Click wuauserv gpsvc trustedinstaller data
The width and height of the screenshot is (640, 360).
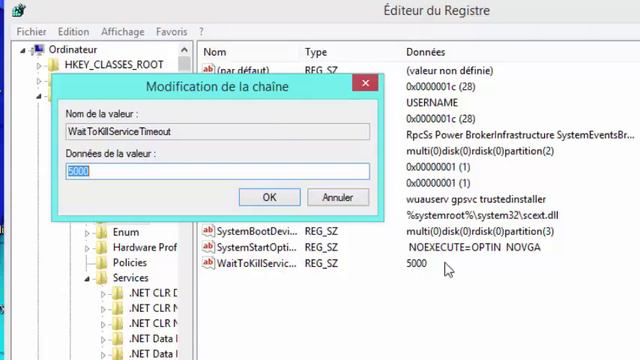pos(476,199)
